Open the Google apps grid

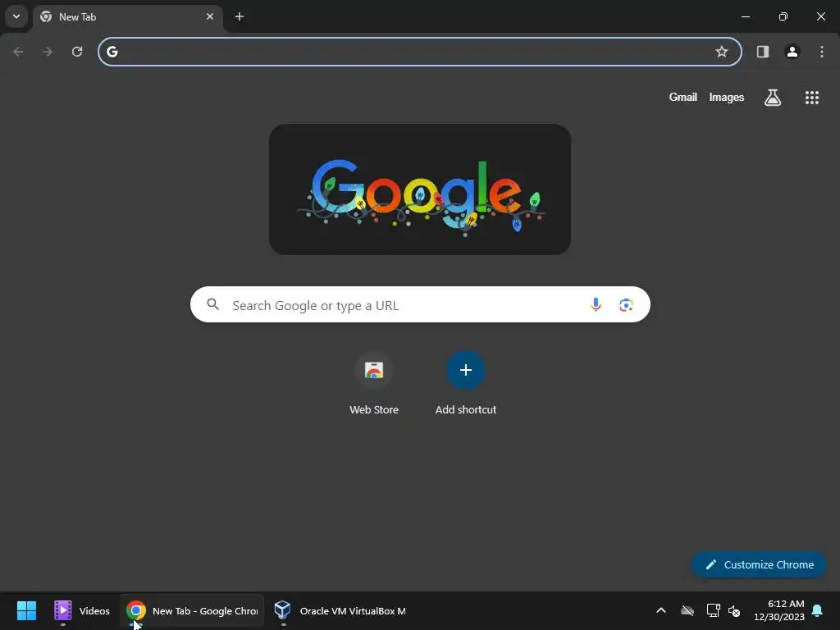click(812, 98)
